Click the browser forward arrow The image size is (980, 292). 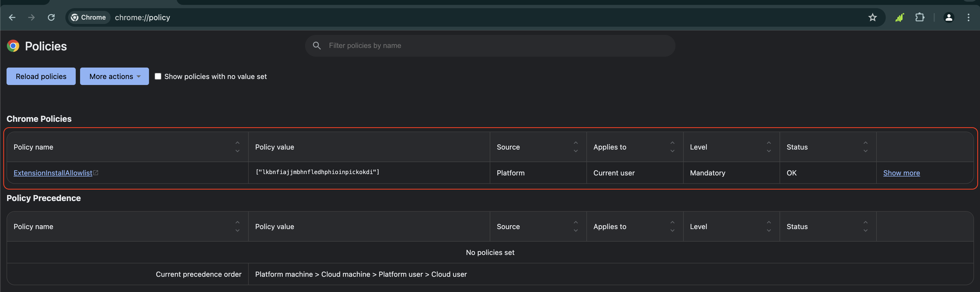(32, 17)
